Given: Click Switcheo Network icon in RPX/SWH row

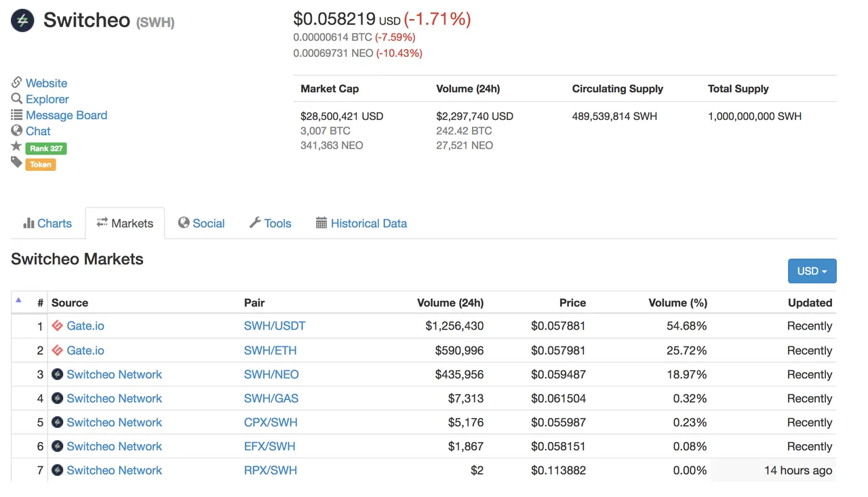Looking at the screenshot, I should point(58,471).
